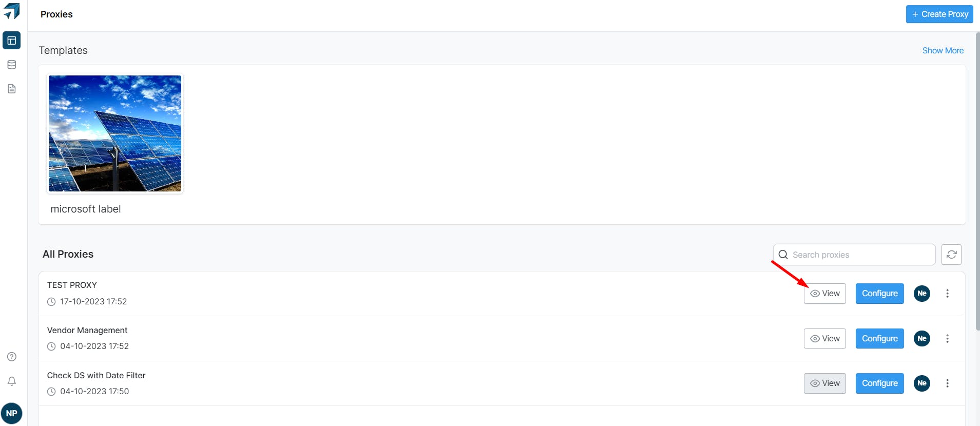Click the Create Proxy button
This screenshot has height=426, width=980.
(939, 14)
